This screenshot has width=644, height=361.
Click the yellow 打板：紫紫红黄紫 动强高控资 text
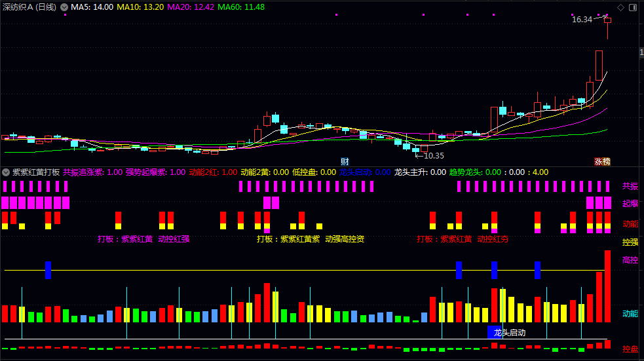pos(311,239)
